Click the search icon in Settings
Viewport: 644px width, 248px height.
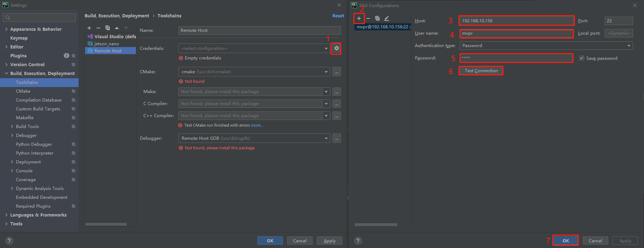[8, 18]
